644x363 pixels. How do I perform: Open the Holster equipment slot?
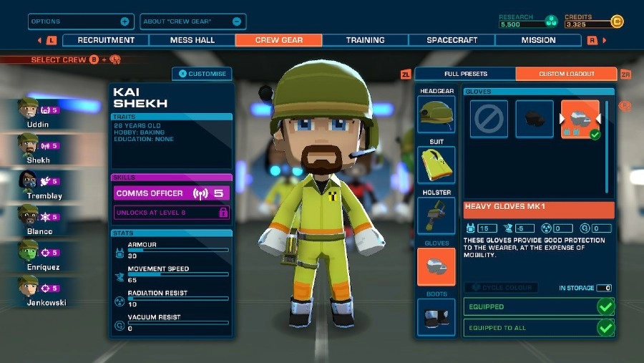(x=436, y=216)
